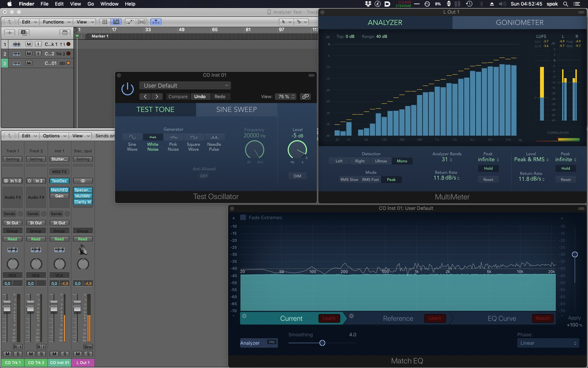Solo the CO Inst 01 channel strip
Viewport: 588px width, 368px height.
click(64, 354)
